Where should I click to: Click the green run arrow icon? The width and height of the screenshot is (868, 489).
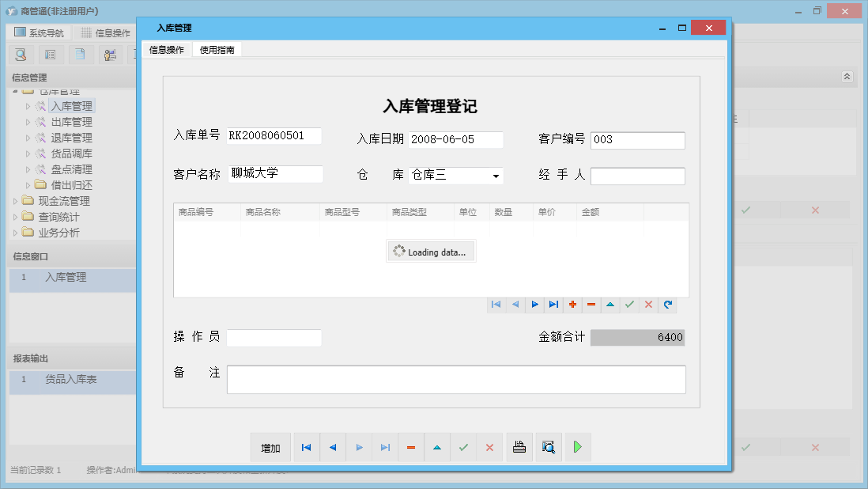[577, 447]
